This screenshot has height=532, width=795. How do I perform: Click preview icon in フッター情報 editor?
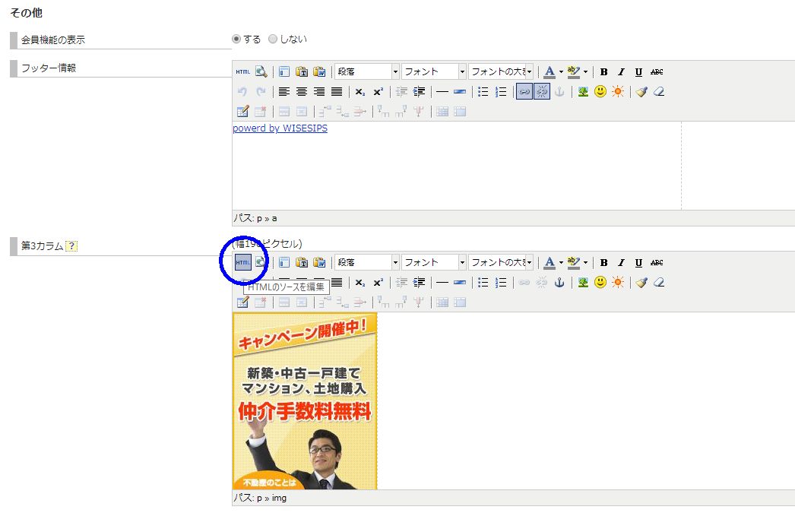[261, 72]
